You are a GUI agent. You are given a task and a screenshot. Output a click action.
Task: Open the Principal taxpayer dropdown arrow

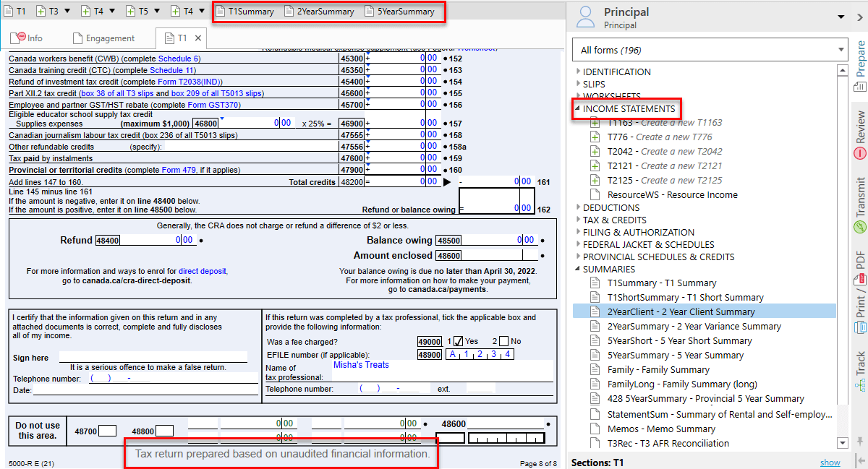tap(841, 17)
